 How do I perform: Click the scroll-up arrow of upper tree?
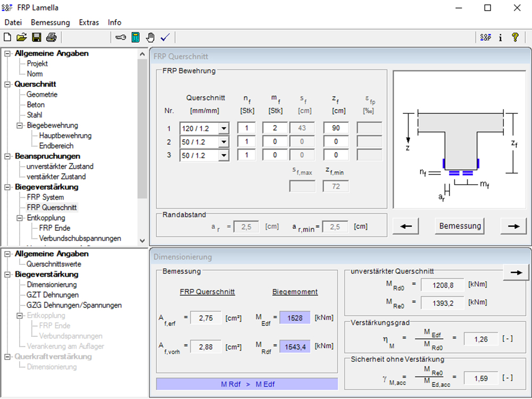click(x=143, y=54)
